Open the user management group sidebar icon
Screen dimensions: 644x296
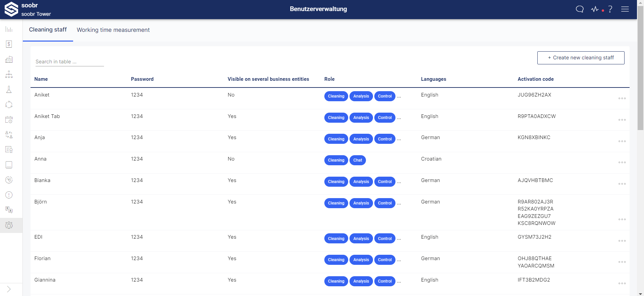click(x=9, y=225)
